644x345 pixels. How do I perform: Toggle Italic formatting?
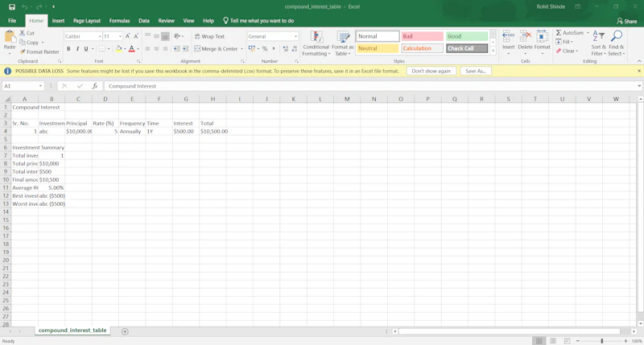tap(77, 49)
